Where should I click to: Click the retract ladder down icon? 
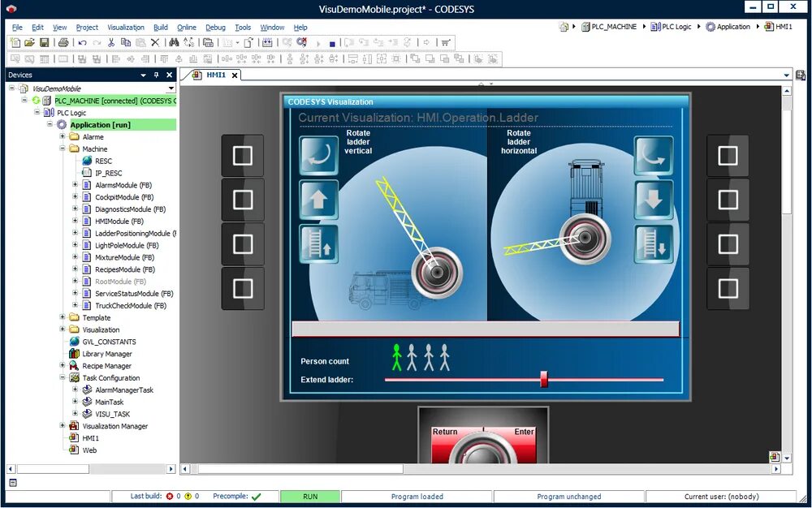(x=654, y=244)
